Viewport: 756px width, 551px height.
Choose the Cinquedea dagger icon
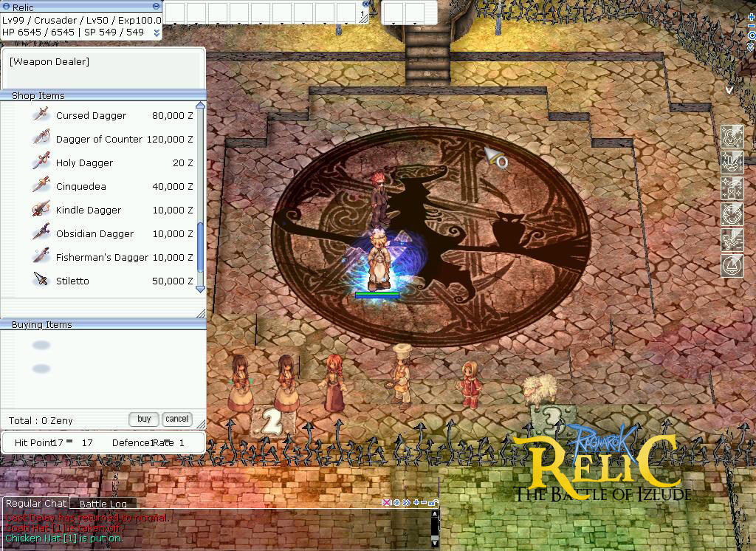coord(41,185)
